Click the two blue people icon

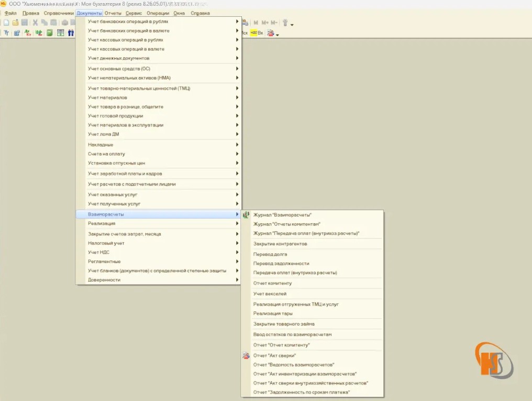(x=71, y=33)
